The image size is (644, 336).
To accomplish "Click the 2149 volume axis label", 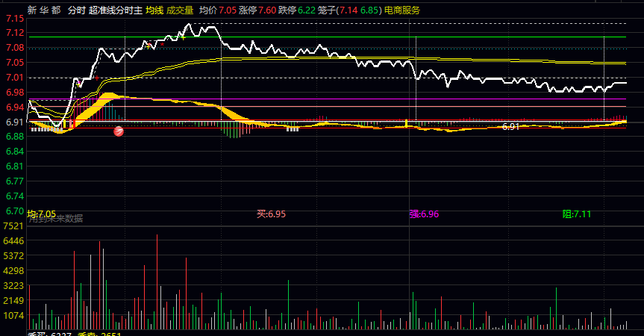I will click(x=13, y=301).
